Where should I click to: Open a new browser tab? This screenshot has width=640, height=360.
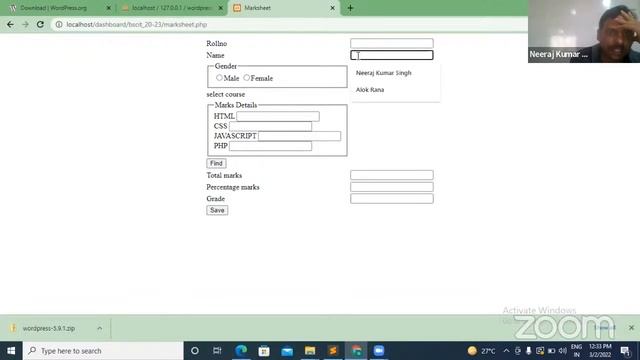pos(350,8)
